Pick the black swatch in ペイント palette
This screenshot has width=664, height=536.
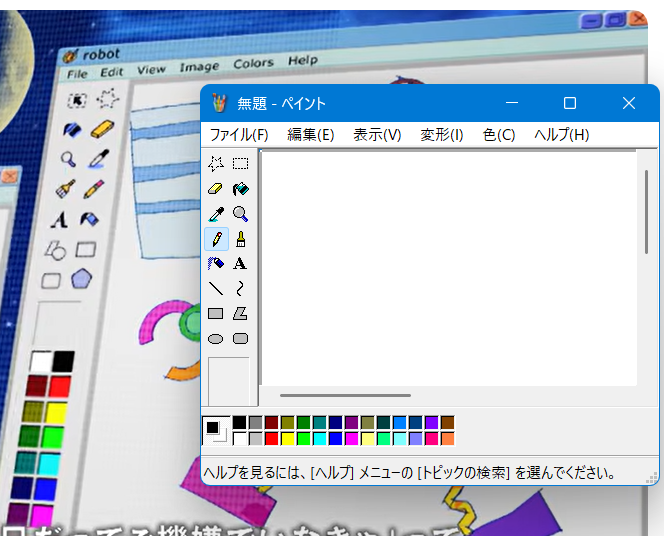(239, 423)
